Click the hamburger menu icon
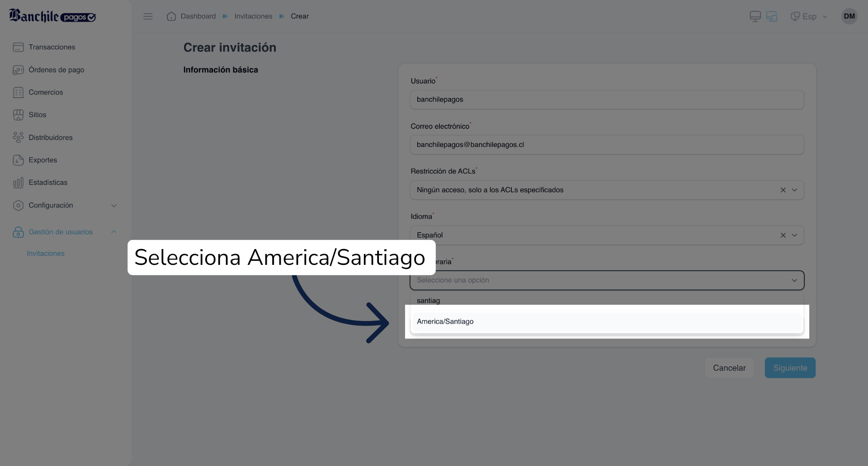This screenshot has height=466, width=868. 148,16
